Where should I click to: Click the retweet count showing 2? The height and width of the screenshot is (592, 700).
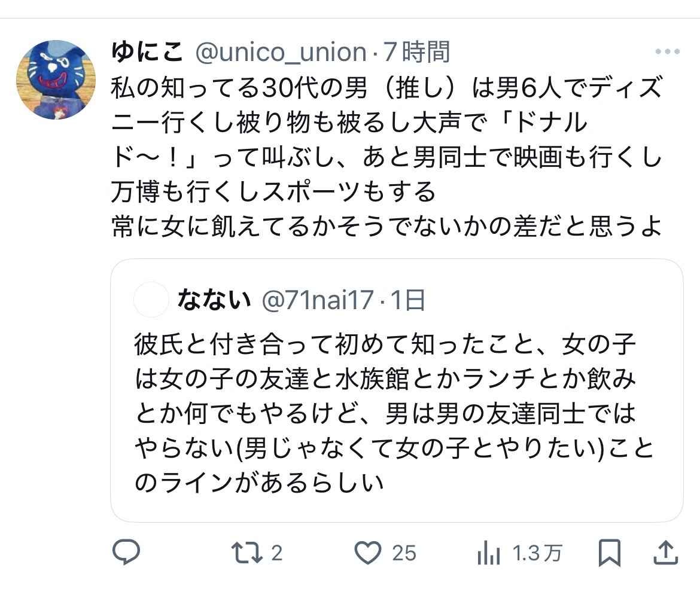point(276,553)
